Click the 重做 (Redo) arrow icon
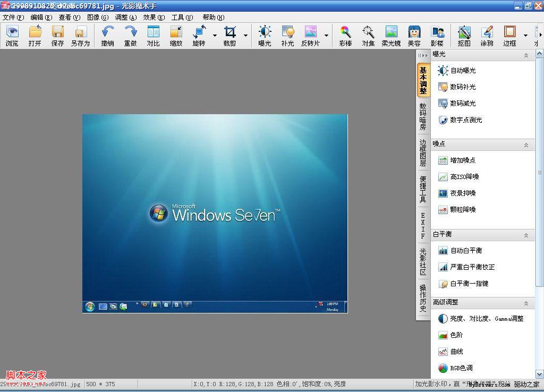Image resolution: width=544 pixels, height=392 pixels. pyautogui.click(x=131, y=36)
